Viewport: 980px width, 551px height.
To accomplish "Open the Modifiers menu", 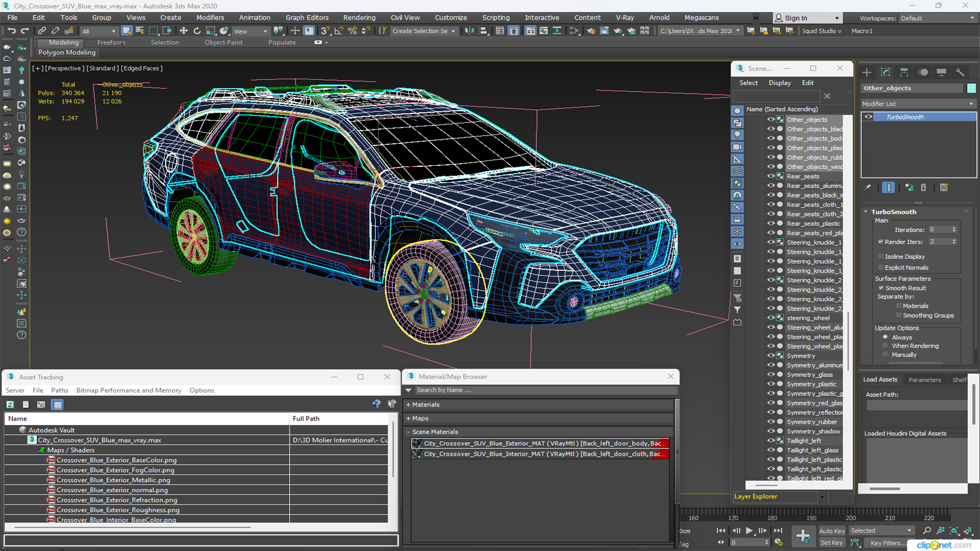I will point(210,17).
